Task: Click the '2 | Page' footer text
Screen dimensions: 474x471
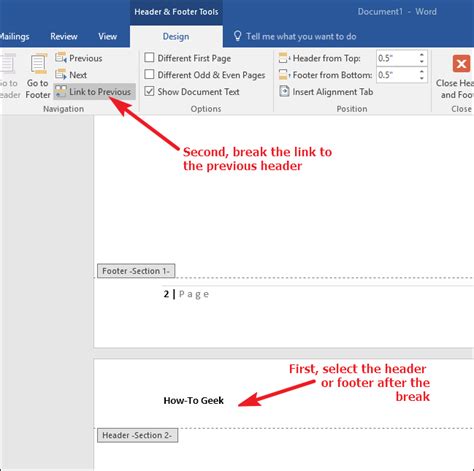Action: [186, 294]
